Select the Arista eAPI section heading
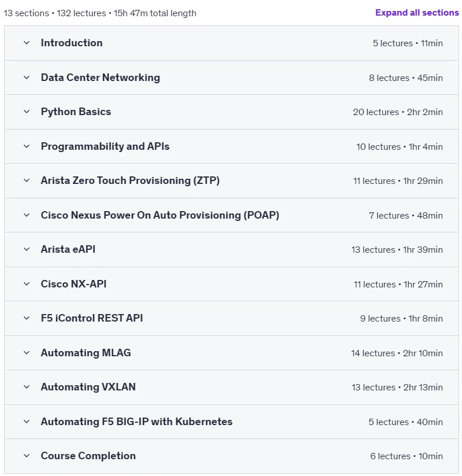The image size is (462, 476). [x=68, y=249]
